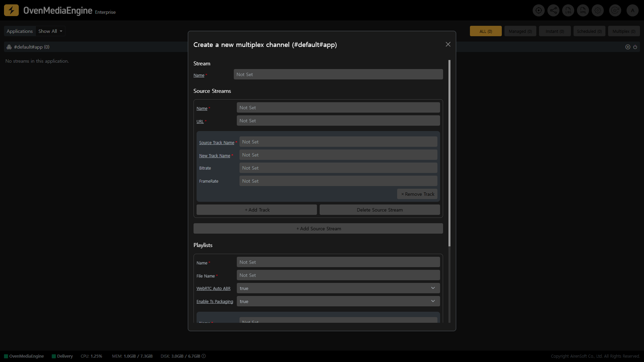Open the settings gear icon
Image resolution: width=644 pixels, height=362 pixels.
tap(598, 10)
